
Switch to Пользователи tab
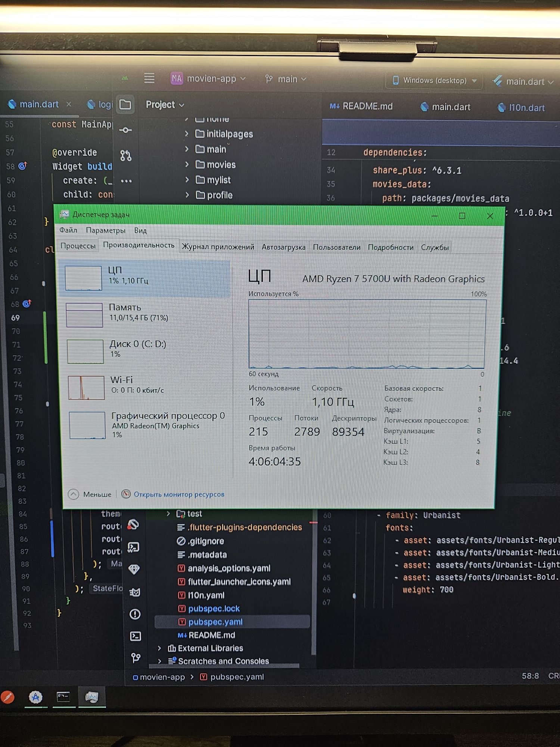pos(337,247)
